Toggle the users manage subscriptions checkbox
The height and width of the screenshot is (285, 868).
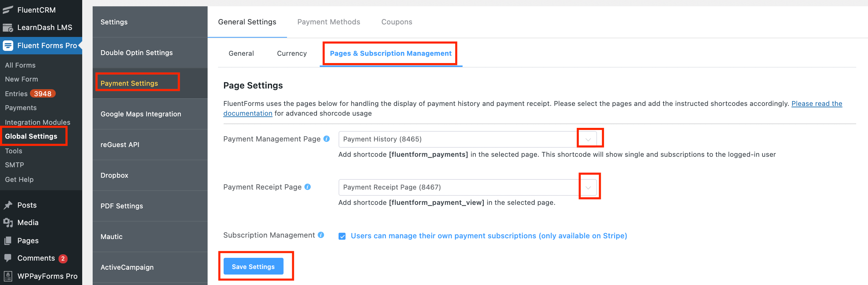[342, 236]
